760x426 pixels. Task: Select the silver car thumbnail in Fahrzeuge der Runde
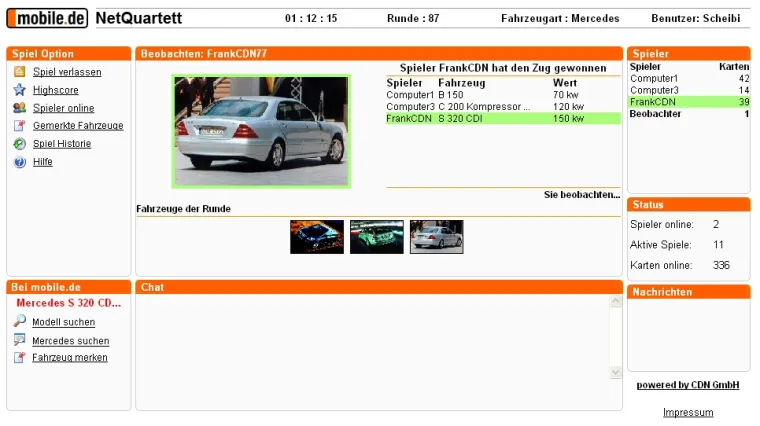436,237
